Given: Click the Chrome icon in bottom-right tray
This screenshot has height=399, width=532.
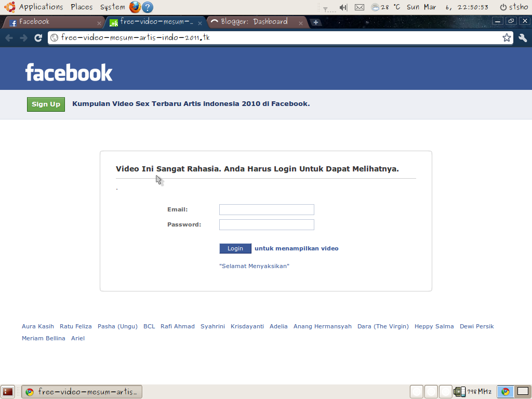Looking at the screenshot, I should point(505,392).
